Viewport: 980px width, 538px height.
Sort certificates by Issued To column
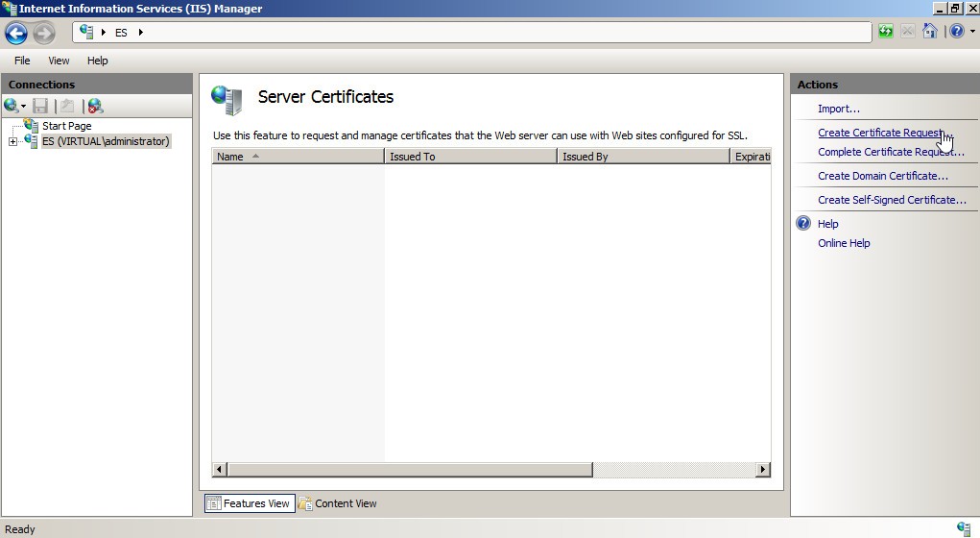click(469, 157)
